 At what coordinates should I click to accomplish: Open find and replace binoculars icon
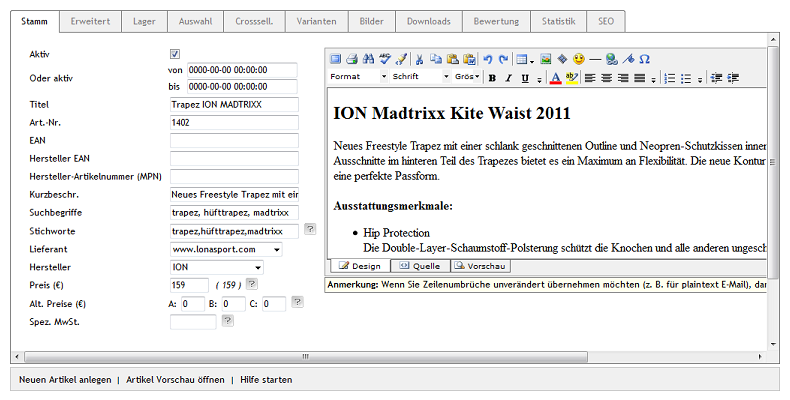(x=368, y=59)
